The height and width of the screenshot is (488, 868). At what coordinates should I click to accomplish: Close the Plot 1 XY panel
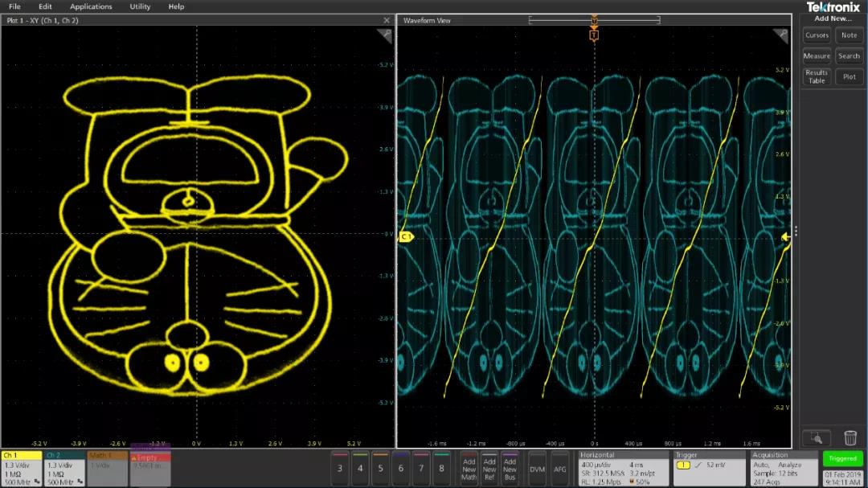pos(387,20)
